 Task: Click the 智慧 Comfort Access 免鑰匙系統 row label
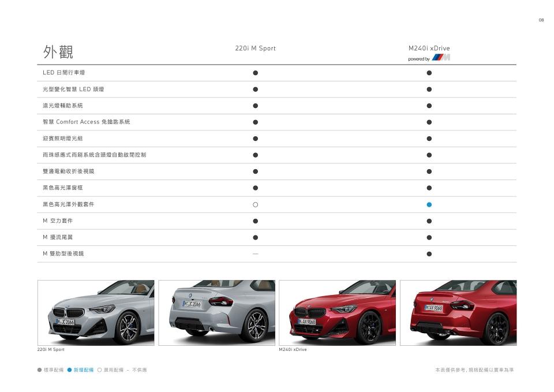click(86, 122)
